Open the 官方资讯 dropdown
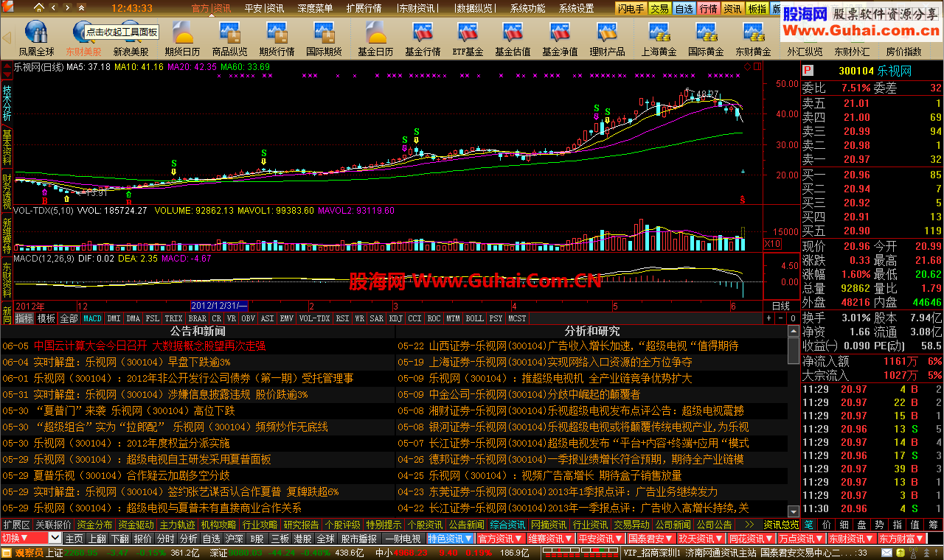 (x=501, y=539)
